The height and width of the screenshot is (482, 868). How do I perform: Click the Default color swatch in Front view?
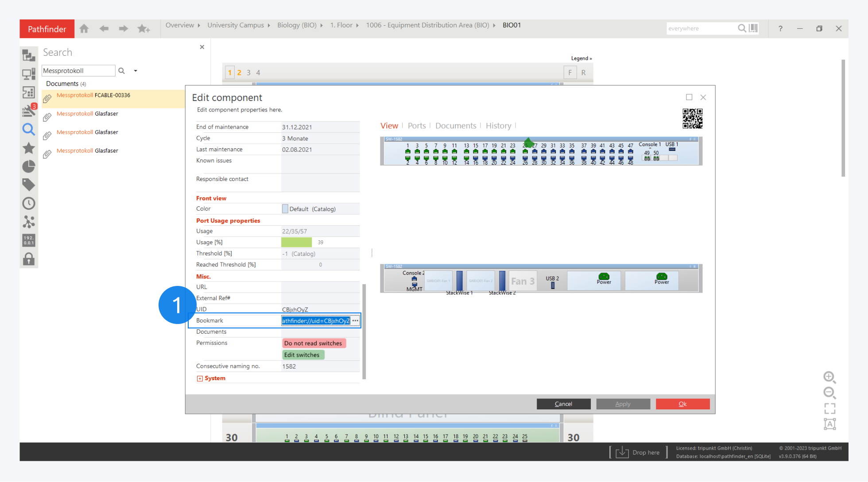point(285,209)
